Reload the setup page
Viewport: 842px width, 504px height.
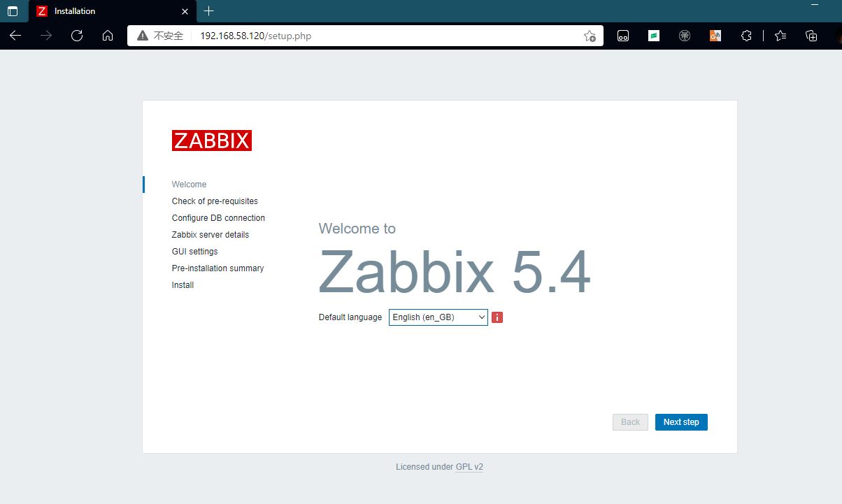[77, 36]
